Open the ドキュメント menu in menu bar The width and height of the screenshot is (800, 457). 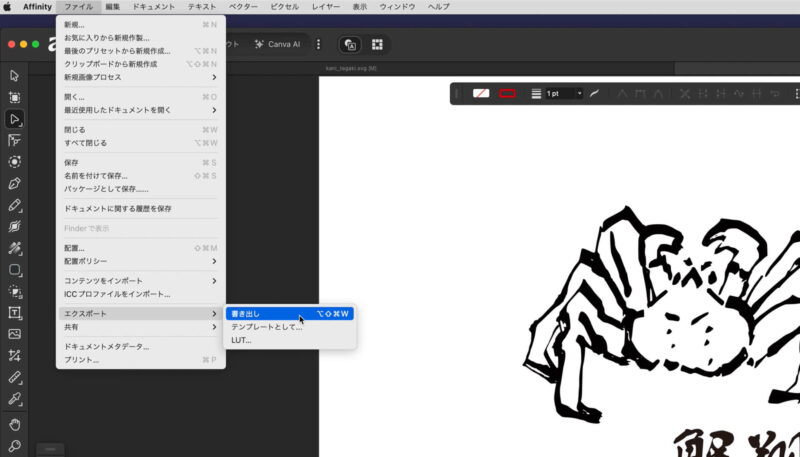[154, 7]
